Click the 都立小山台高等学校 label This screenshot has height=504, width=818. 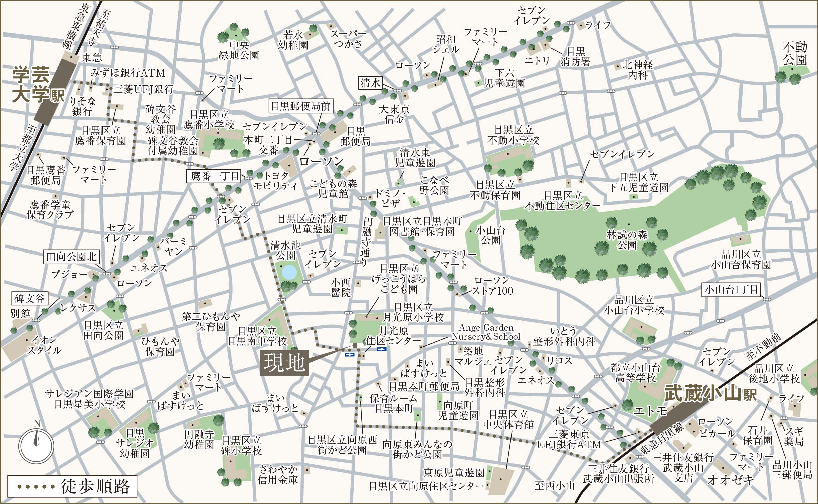point(636,373)
